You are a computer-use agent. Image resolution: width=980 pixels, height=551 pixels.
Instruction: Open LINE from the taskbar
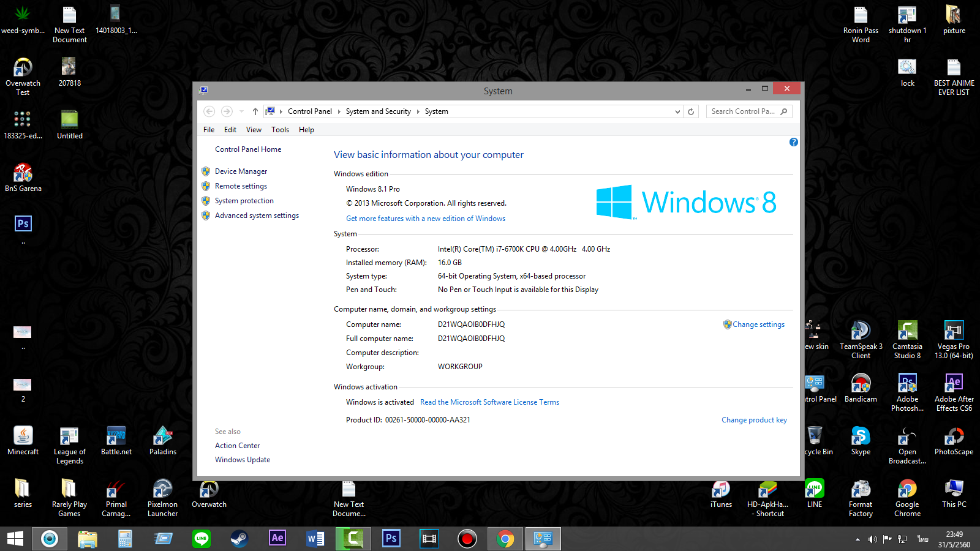[x=202, y=539]
